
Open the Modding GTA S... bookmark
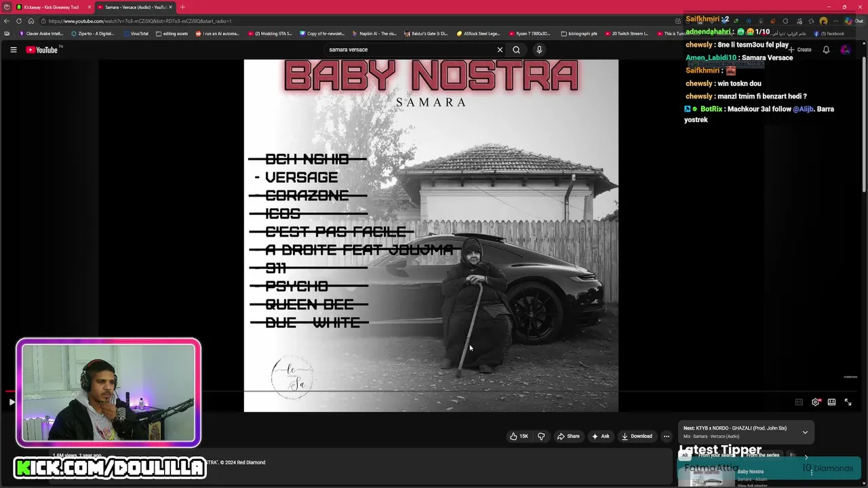tap(270, 33)
